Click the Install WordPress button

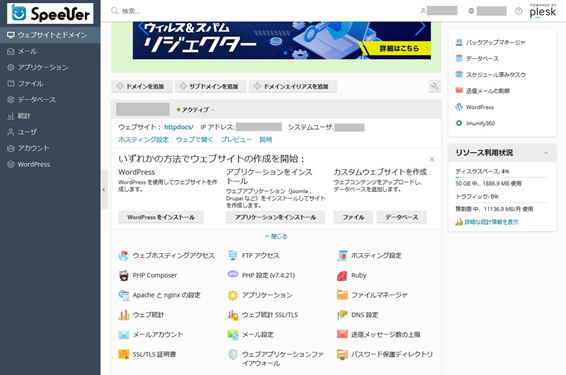click(161, 217)
